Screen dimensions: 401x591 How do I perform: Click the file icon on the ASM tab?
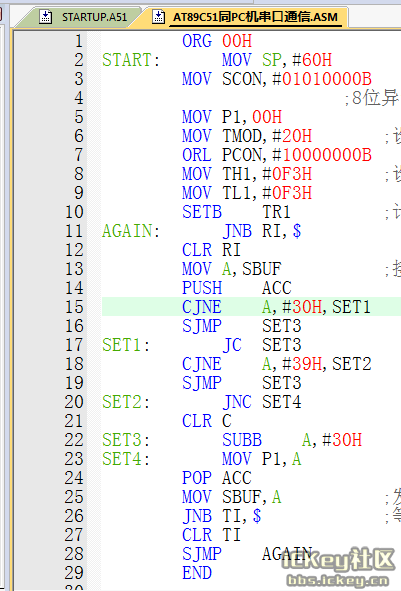158,17
